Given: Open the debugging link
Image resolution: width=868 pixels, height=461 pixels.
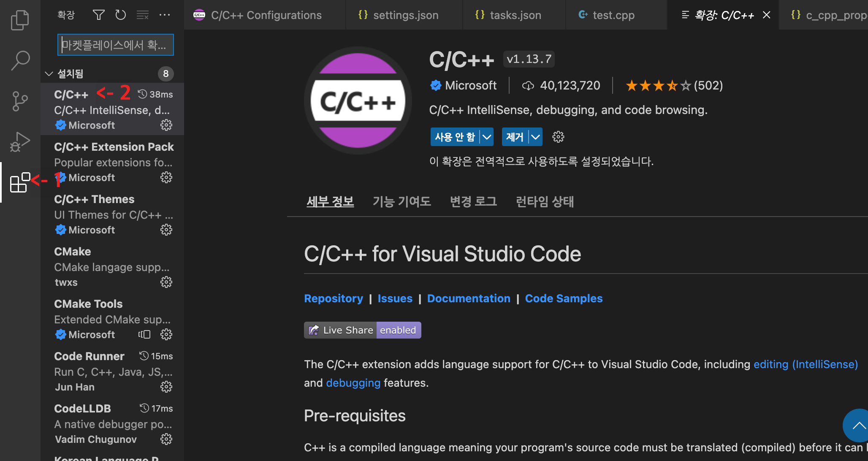Looking at the screenshot, I should point(353,383).
